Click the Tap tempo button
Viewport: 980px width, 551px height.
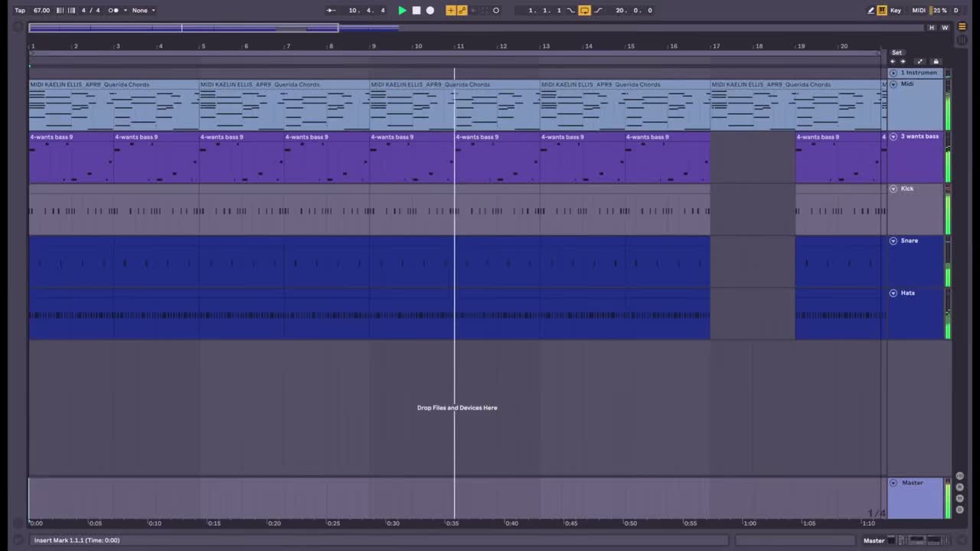click(x=20, y=10)
